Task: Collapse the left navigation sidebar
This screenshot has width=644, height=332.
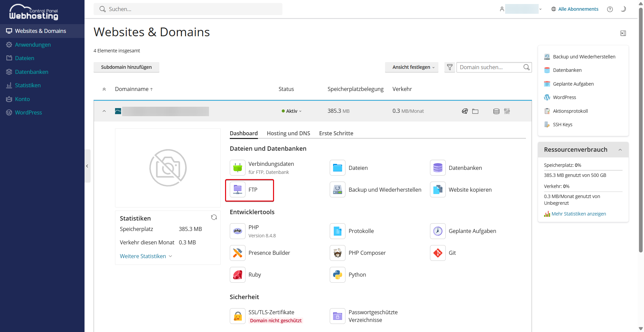Action: pyautogui.click(x=87, y=166)
